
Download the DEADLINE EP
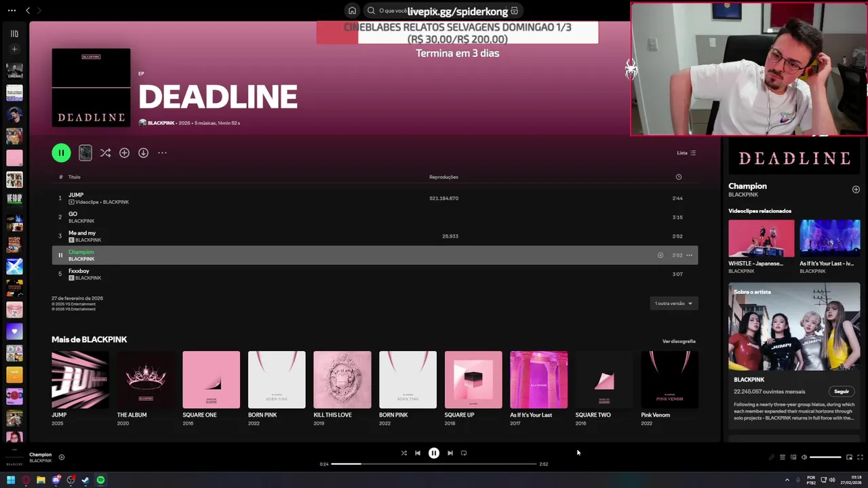click(x=143, y=153)
